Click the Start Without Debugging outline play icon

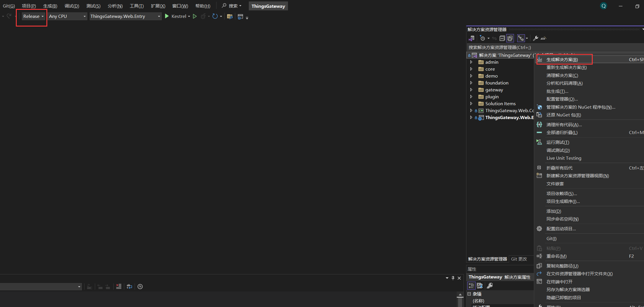(195, 16)
